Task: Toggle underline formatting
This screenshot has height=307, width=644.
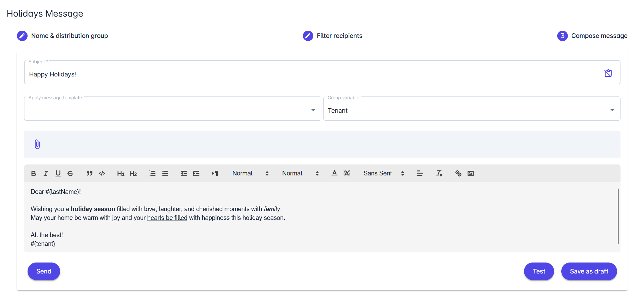Action: [x=58, y=174]
